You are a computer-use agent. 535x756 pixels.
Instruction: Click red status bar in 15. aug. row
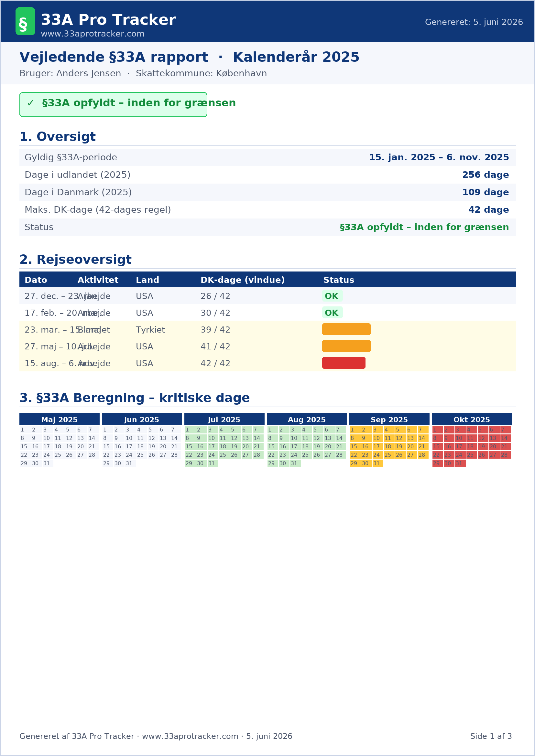coord(344,363)
